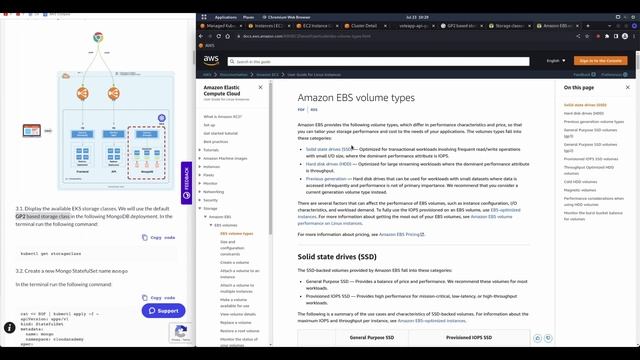Open the Places menu in top bar
The image size is (640, 360).
[248, 17]
